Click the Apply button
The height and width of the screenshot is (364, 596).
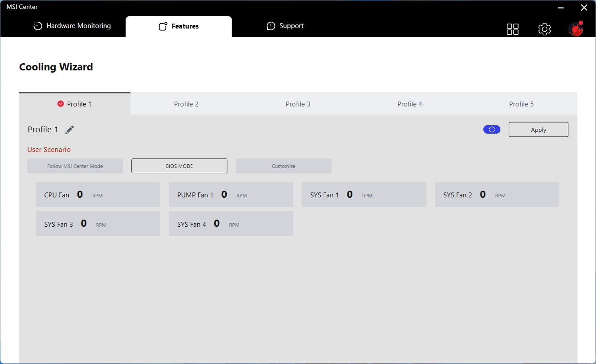(539, 130)
